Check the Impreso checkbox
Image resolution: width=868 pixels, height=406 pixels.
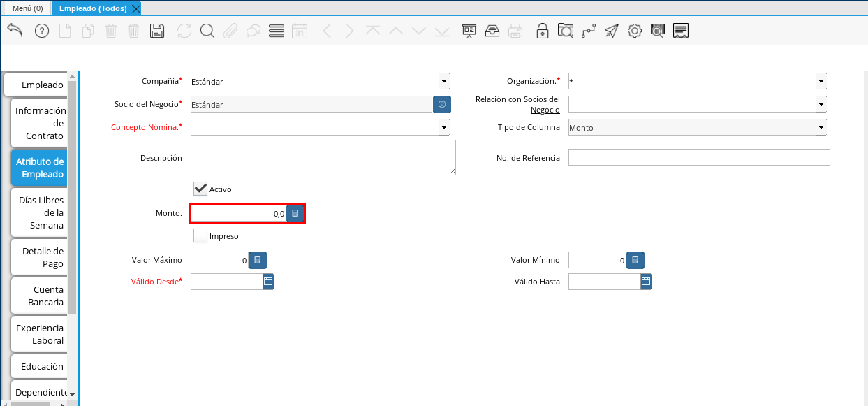coord(200,235)
